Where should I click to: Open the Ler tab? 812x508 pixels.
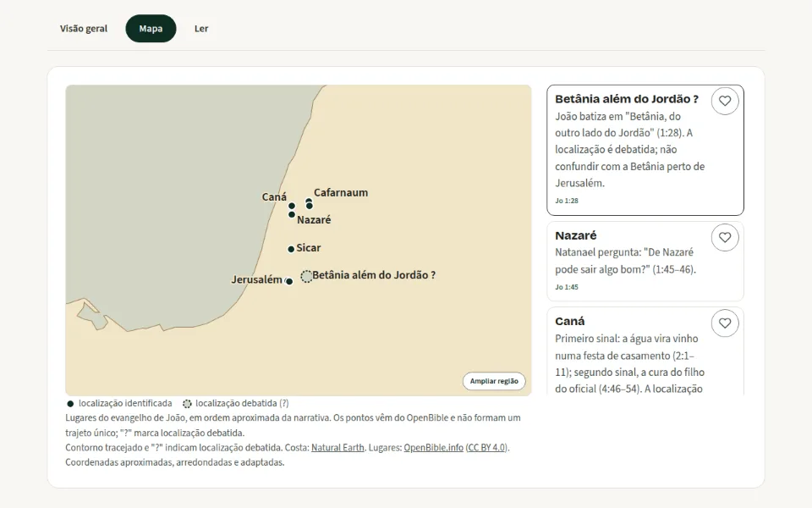point(201,29)
